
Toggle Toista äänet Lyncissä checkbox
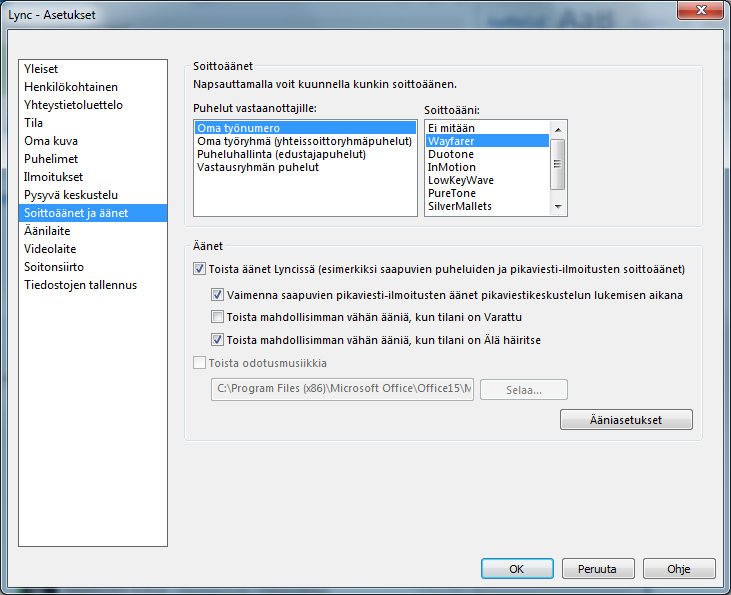pyautogui.click(x=199, y=269)
